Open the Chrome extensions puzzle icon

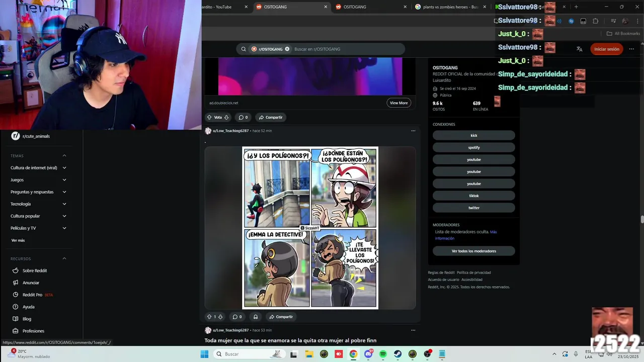pyautogui.click(x=596, y=21)
